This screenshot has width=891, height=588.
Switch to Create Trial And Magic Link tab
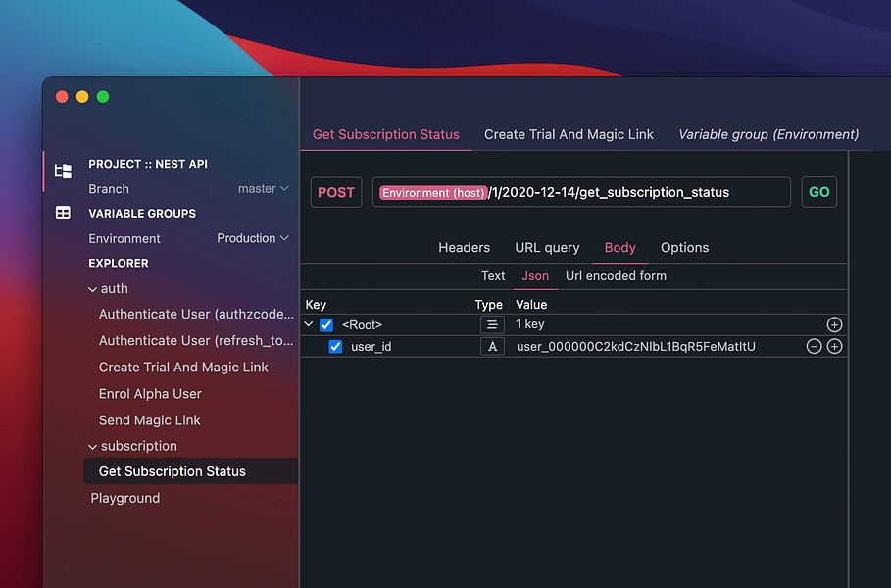(569, 134)
